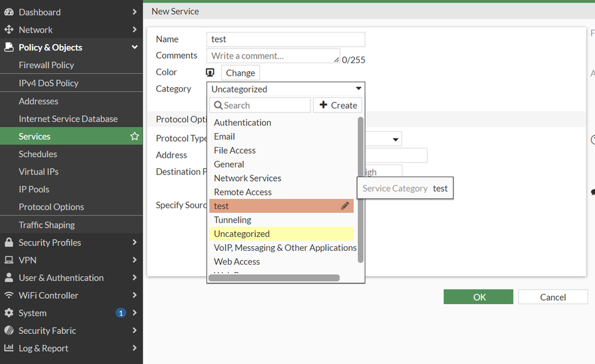Click the Security Profiles lock icon
Viewport: 595px width, 364px height.
click(9, 243)
